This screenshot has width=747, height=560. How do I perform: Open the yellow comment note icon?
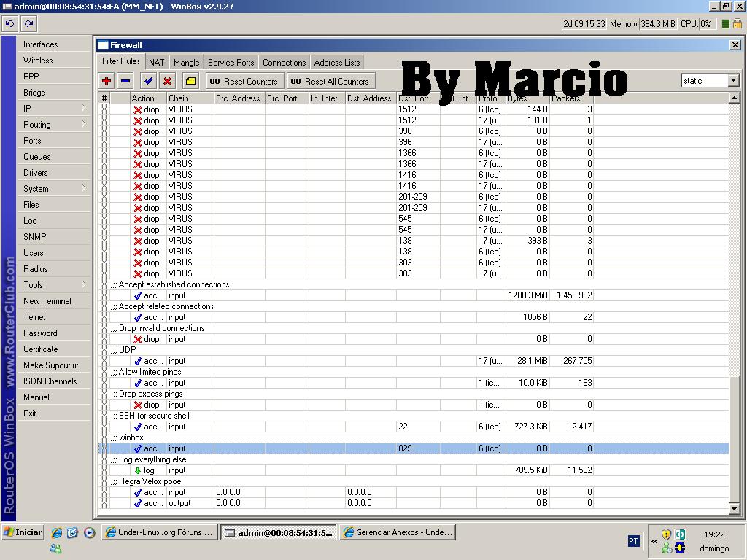click(x=190, y=81)
